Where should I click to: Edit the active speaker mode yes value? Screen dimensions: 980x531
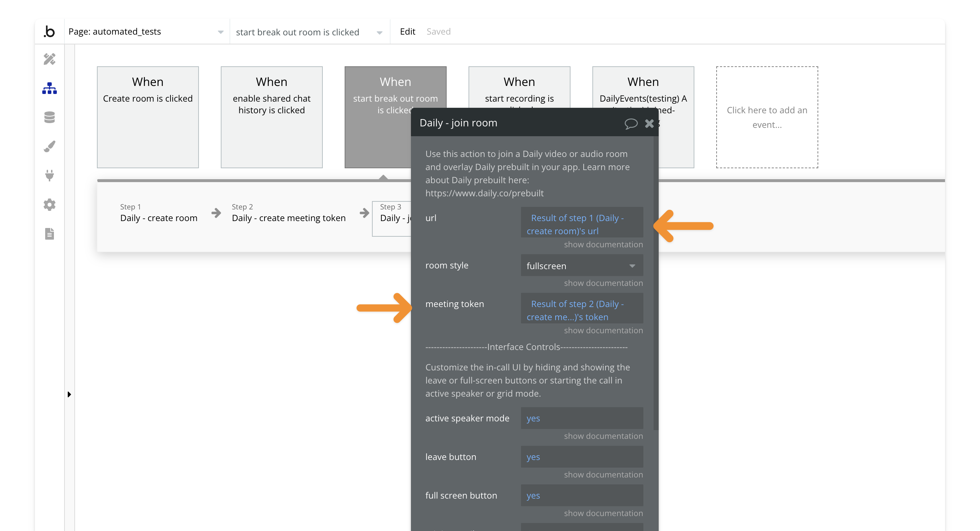[582, 418]
